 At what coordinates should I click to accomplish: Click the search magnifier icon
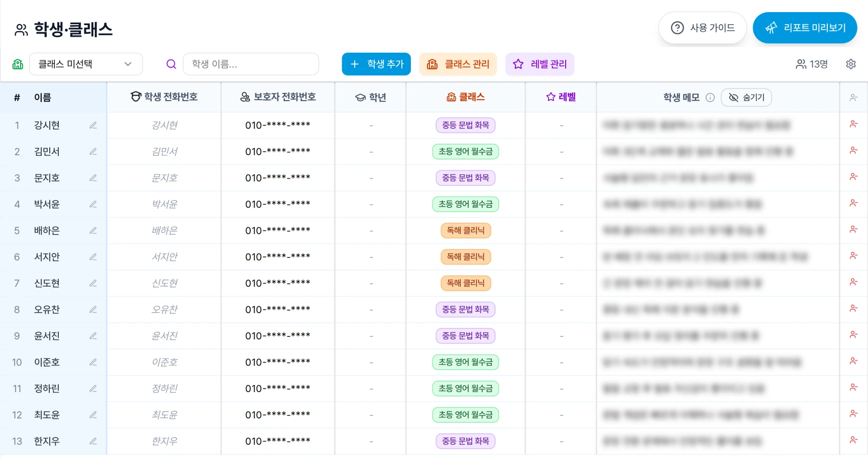(171, 64)
